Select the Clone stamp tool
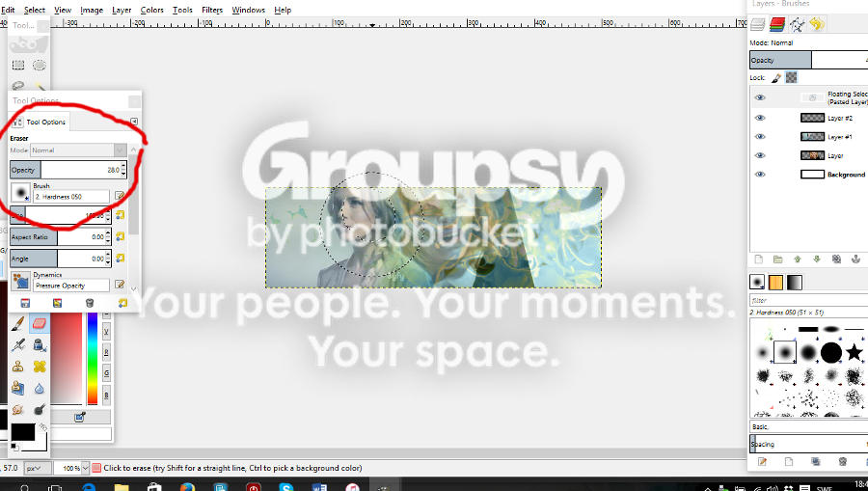Image resolution: width=868 pixels, height=491 pixels. 17,367
